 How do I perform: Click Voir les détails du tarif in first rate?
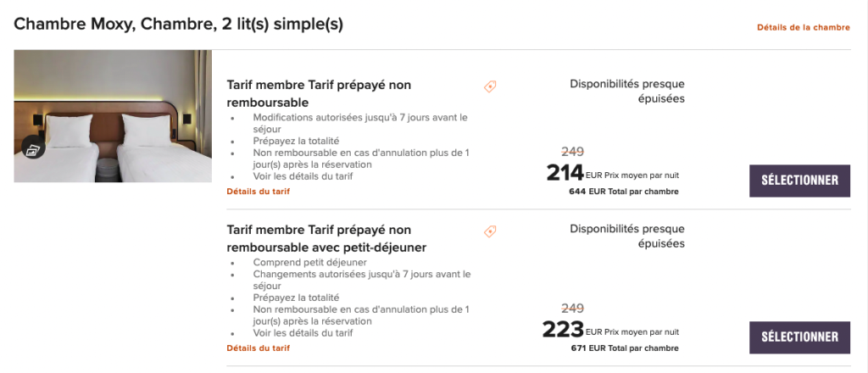[x=303, y=176]
